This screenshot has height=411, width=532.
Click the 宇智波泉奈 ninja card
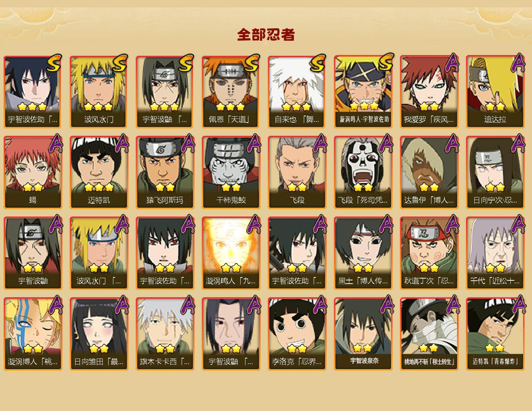tap(363, 334)
